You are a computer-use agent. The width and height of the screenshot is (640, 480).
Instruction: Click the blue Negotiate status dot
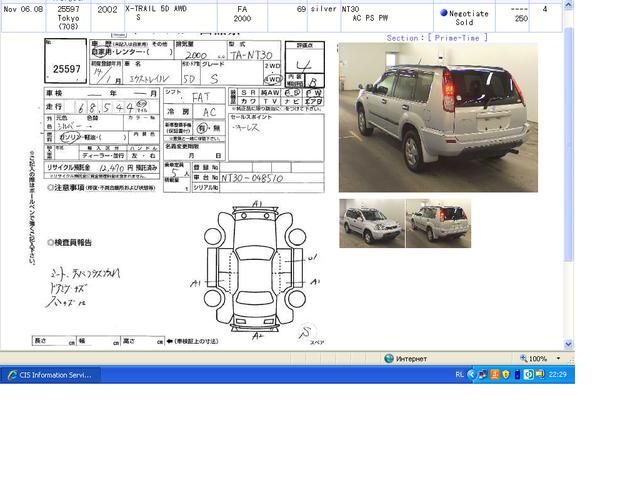[x=444, y=13]
